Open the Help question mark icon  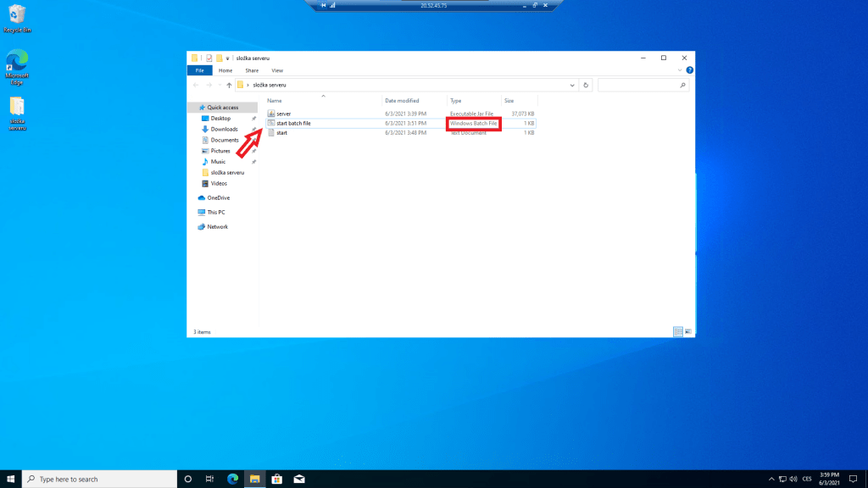coord(689,70)
